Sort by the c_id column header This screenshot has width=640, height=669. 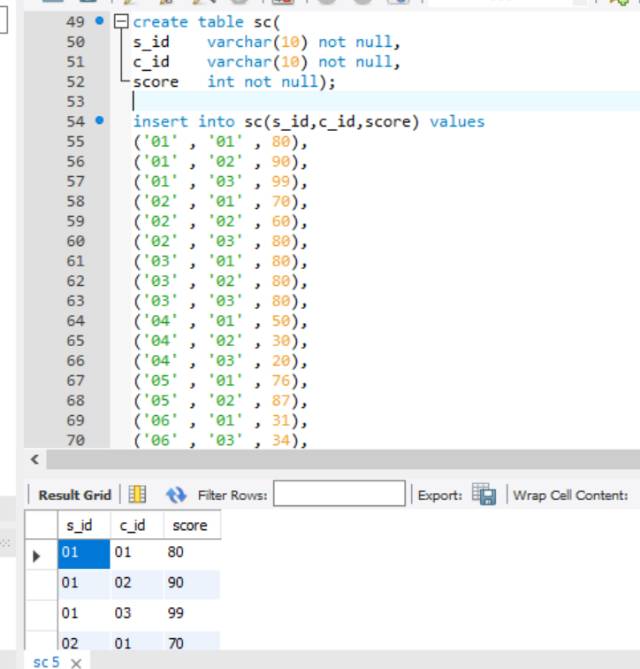coord(135,525)
